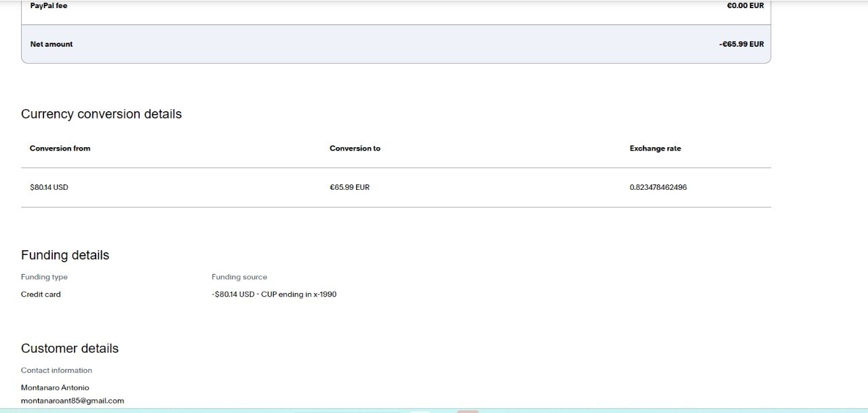Click the Exchange rate column header
This screenshot has width=868, height=413.
[655, 149]
